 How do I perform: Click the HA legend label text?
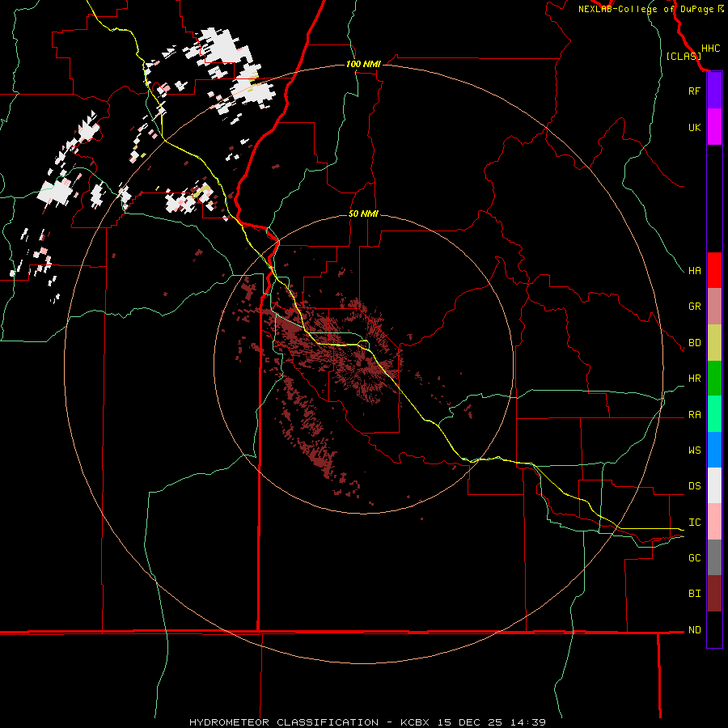[694, 270]
